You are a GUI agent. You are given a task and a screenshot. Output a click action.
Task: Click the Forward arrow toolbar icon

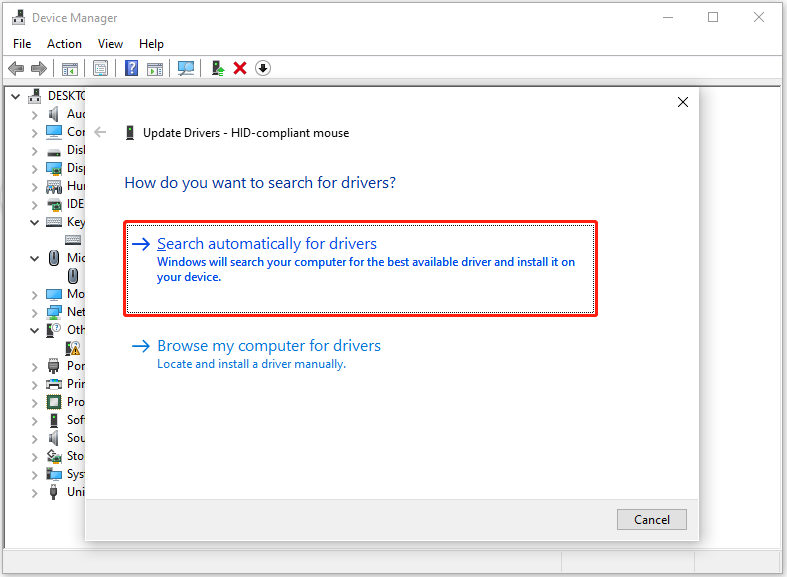[x=39, y=68]
